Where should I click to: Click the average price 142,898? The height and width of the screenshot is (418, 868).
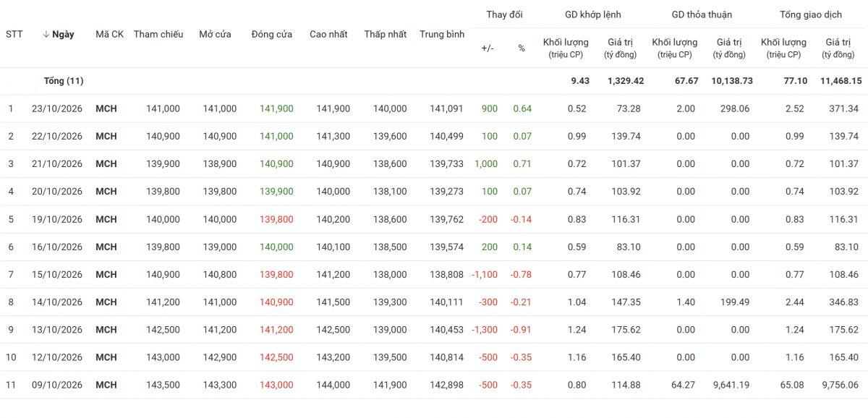tap(447, 385)
